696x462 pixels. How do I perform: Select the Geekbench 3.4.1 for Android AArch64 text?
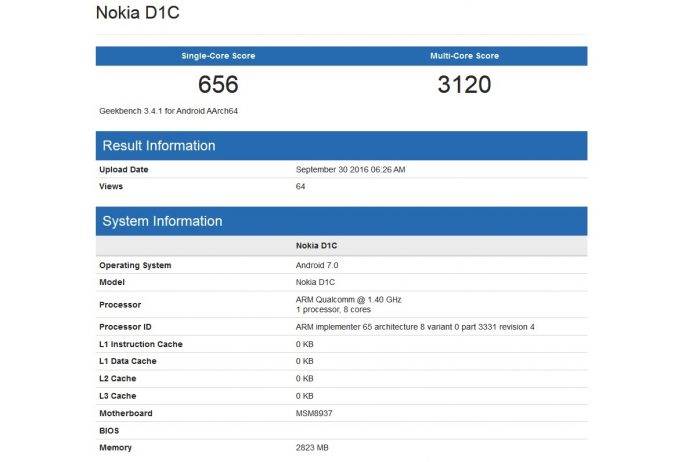[169, 111]
